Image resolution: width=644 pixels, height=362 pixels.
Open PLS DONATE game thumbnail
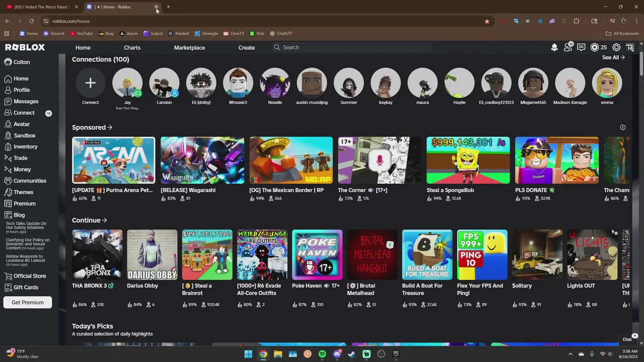[556, 160]
